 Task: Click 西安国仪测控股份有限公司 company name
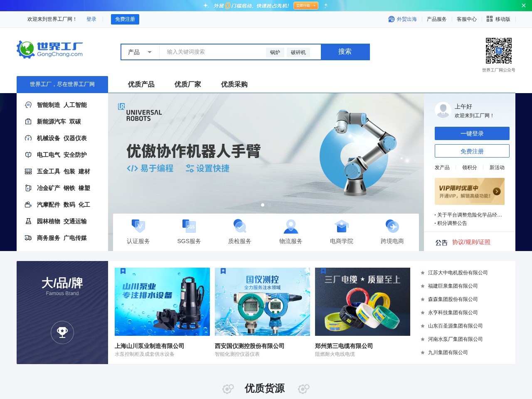click(250, 346)
